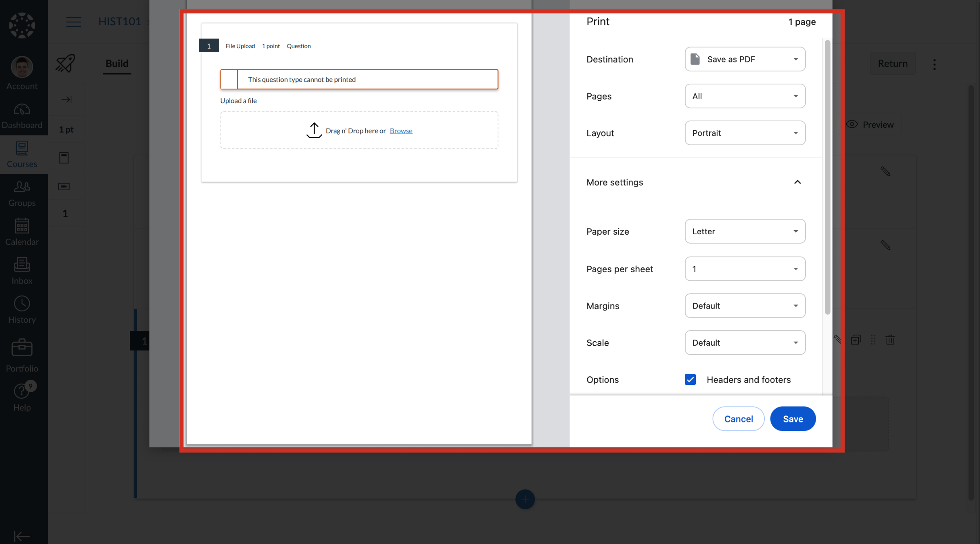Click the '1 page' count text

click(802, 22)
